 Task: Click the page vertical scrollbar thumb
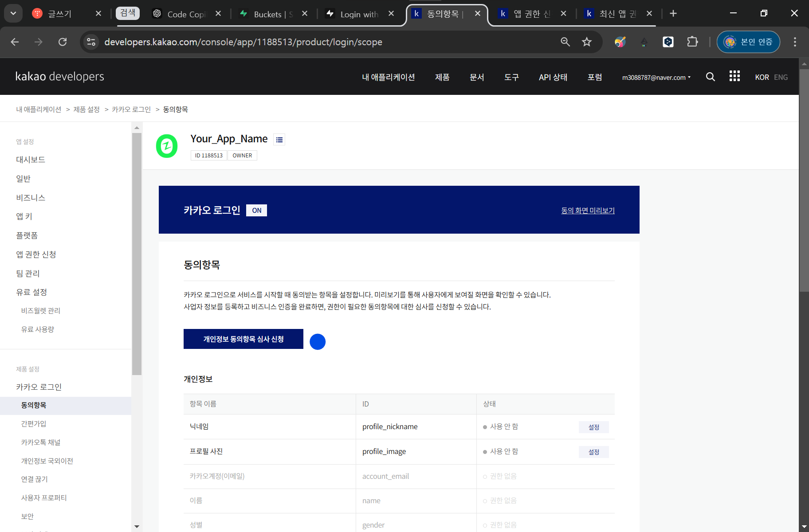[804, 180]
